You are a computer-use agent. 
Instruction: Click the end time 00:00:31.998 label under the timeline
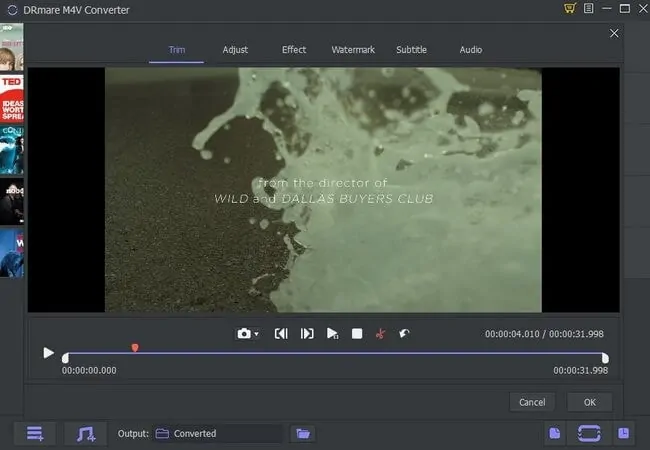[x=580, y=370]
